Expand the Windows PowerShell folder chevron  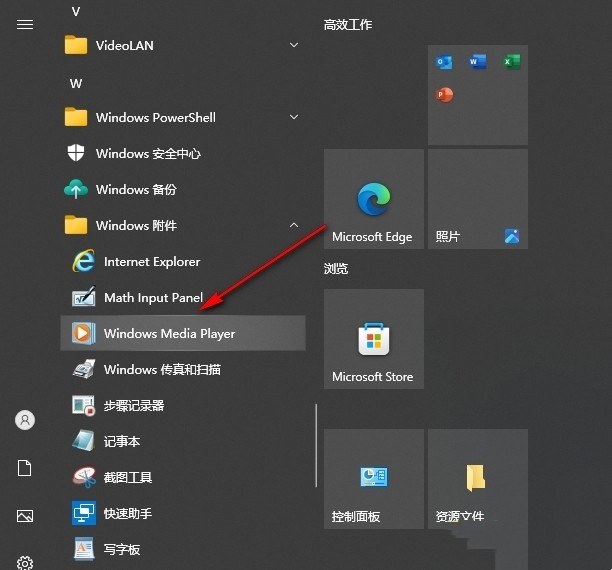point(294,117)
